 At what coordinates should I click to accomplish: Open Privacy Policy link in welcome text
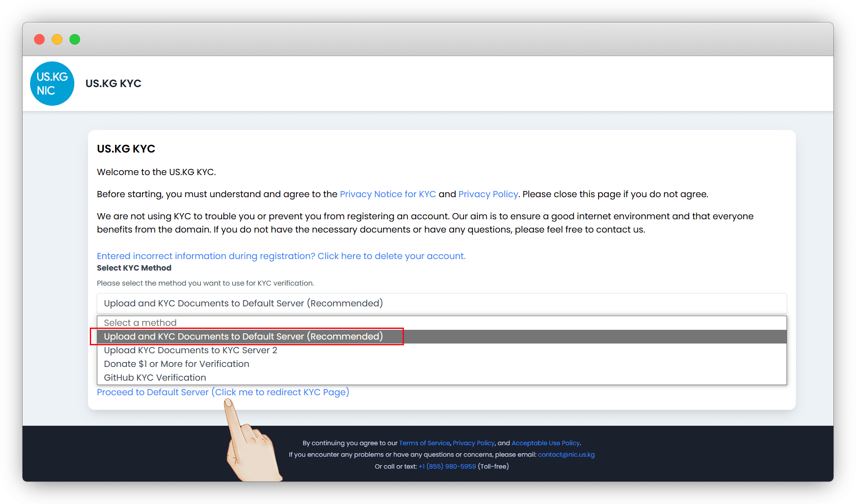[x=488, y=194]
